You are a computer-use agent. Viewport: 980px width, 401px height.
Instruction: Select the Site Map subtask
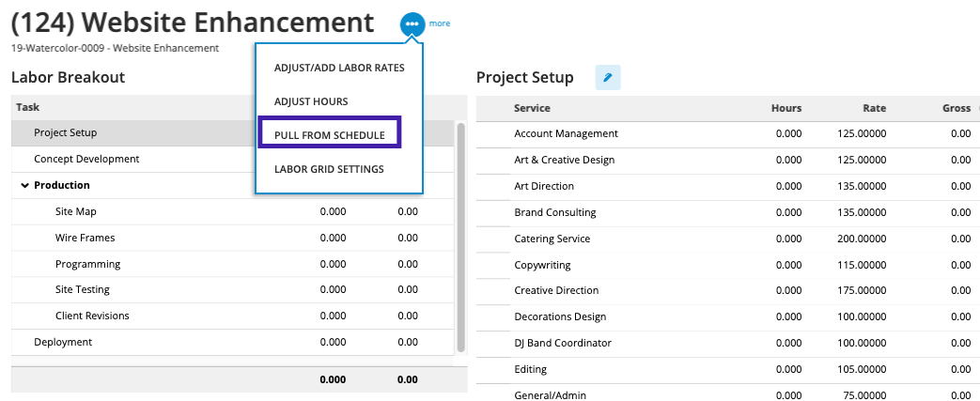tap(76, 212)
